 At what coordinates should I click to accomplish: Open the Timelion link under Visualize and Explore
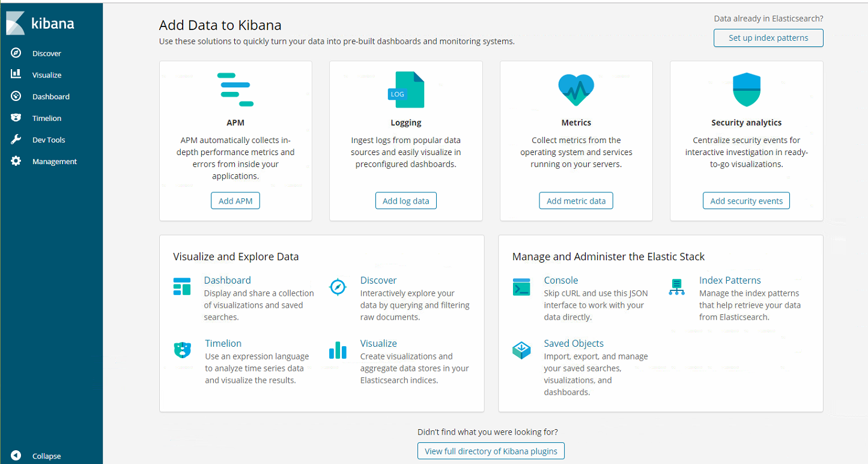[223, 343]
